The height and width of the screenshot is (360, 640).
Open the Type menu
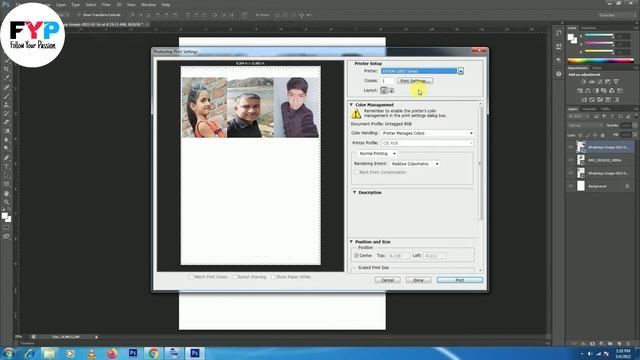[76, 4]
